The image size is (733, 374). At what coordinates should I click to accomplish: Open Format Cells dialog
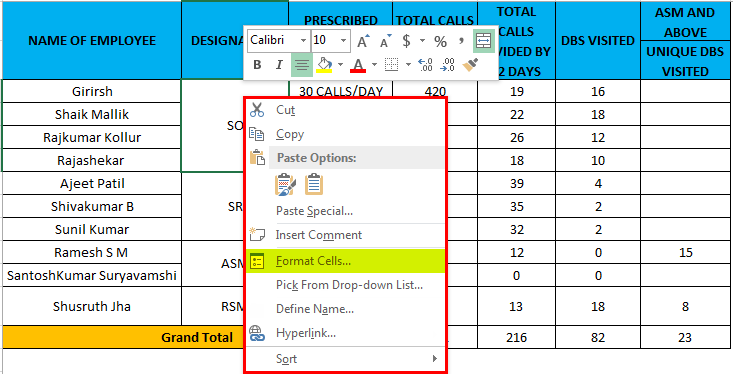(345, 261)
